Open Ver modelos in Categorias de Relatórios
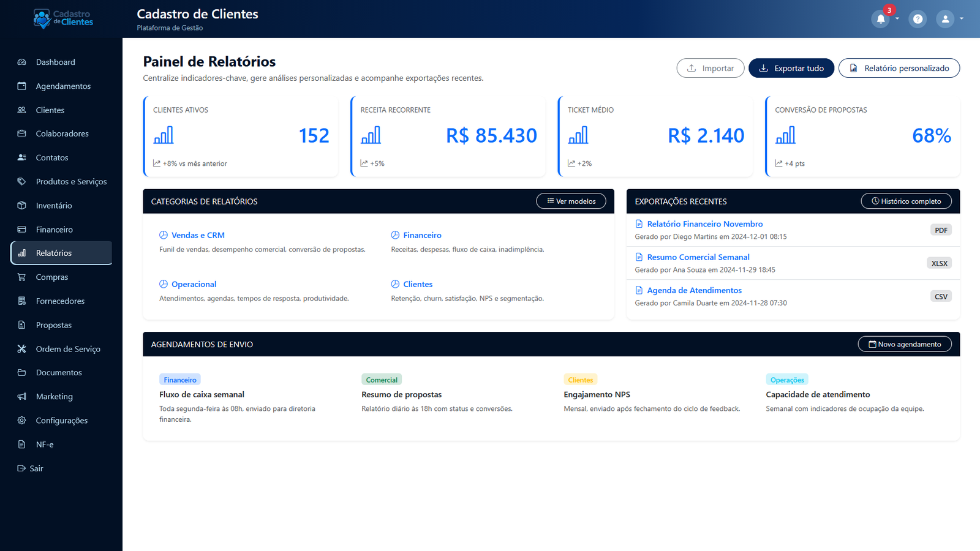 click(x=570, y=201)
